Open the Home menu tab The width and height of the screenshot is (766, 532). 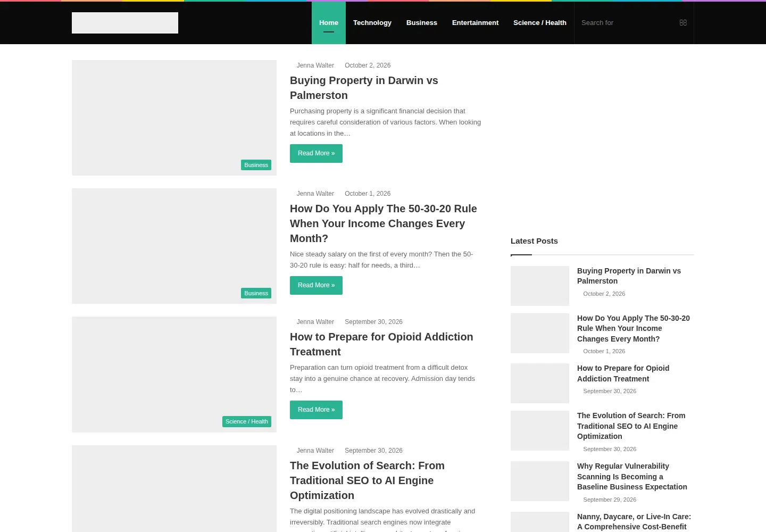[x=329, y=23]
